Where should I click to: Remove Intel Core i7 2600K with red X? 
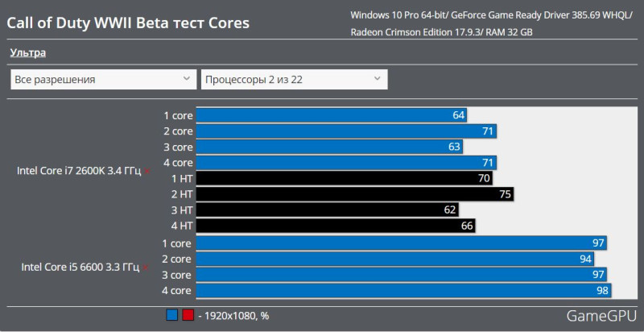pos(147,171)
